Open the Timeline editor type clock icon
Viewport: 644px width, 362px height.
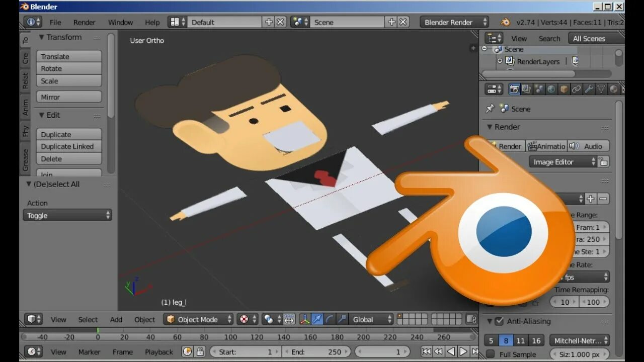(x=34, y=351)
